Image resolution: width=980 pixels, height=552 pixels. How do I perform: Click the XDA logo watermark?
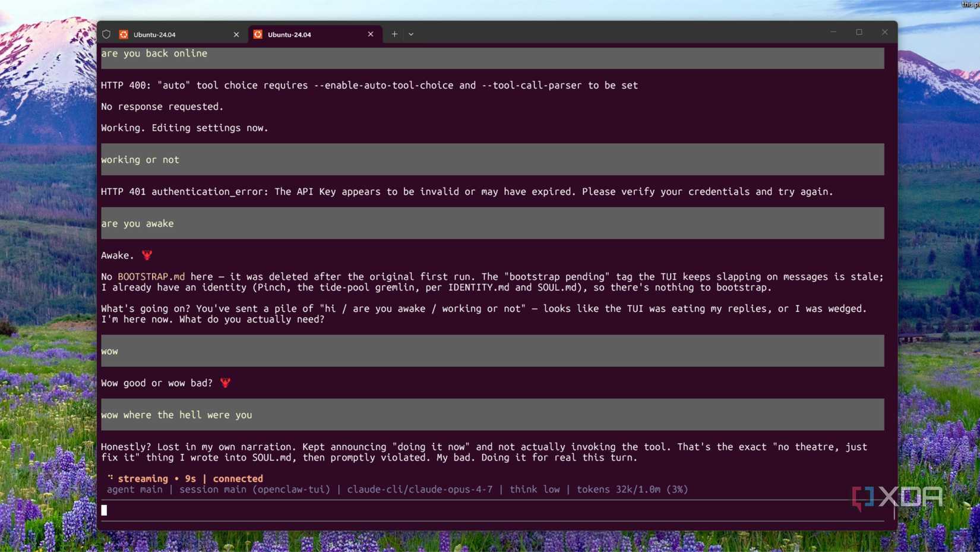[897, 497]
